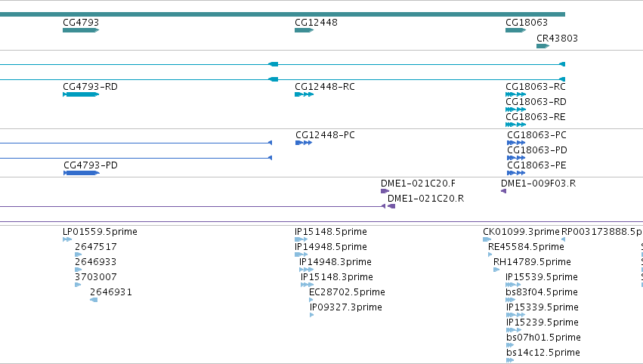Click the CG12448-PC label

[x=325, y=135]
